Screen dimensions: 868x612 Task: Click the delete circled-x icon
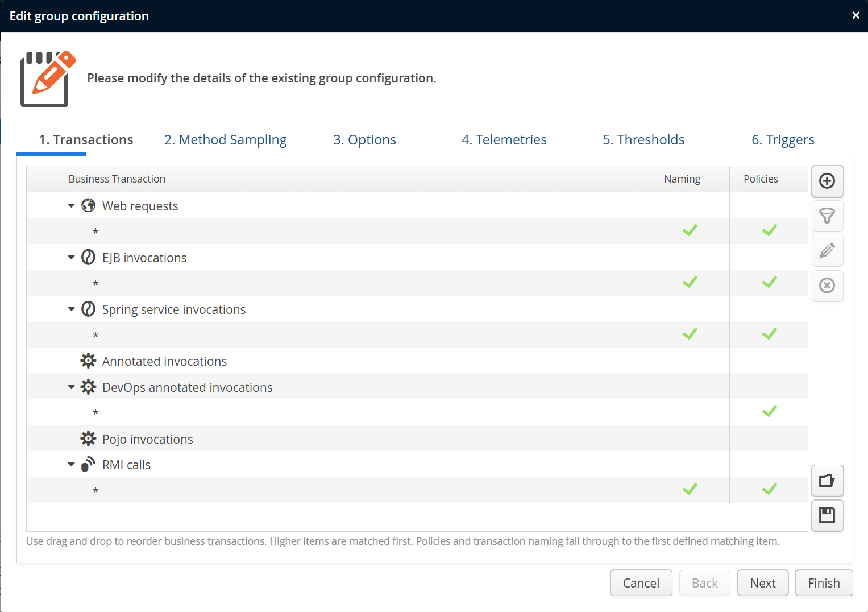pyautogui.click(x=827, y=286)
